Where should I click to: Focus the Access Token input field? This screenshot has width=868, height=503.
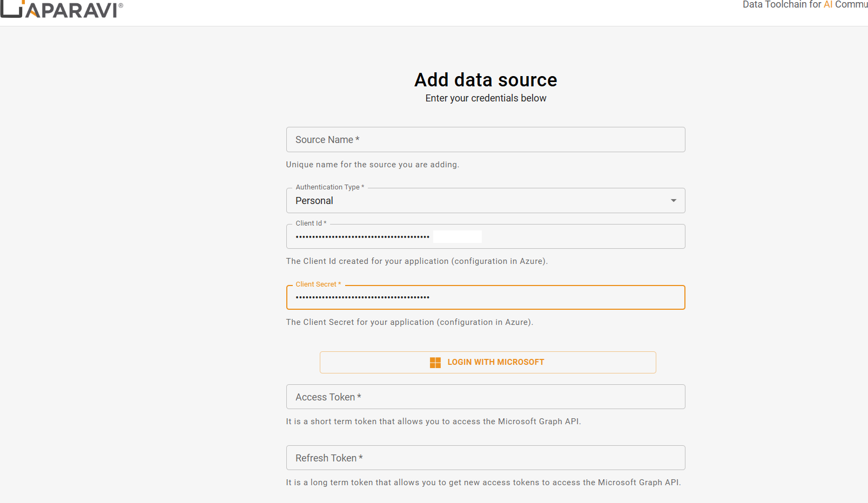[485, 397]
